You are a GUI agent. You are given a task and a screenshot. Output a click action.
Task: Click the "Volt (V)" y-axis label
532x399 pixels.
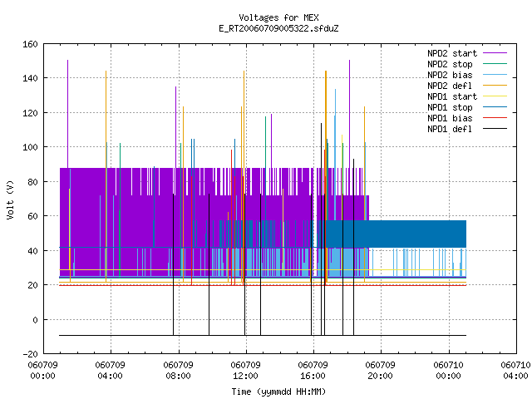point(10,199)
